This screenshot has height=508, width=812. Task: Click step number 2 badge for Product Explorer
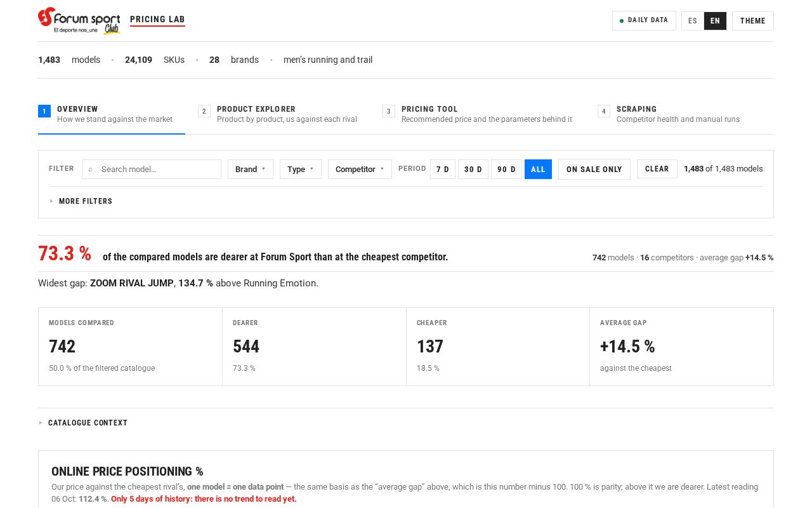pos(204,111)
